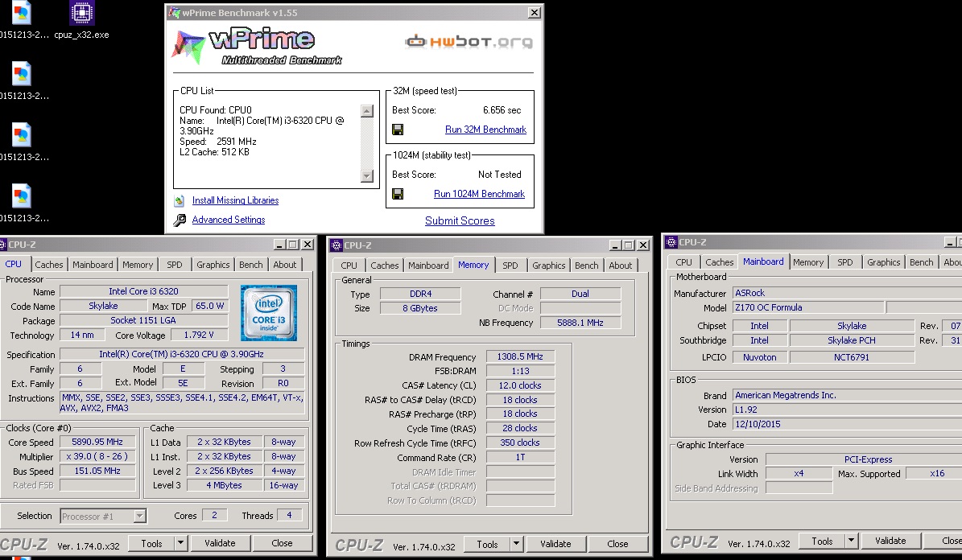Click the Specification field Intel(R) Core(TM) i3-6320
962x560 pixels.
[182, 354]
